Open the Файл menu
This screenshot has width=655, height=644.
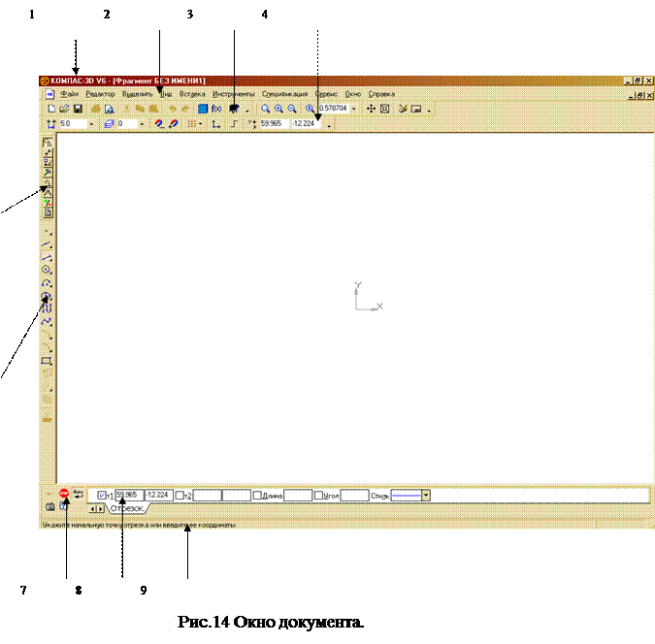[70, 94]
